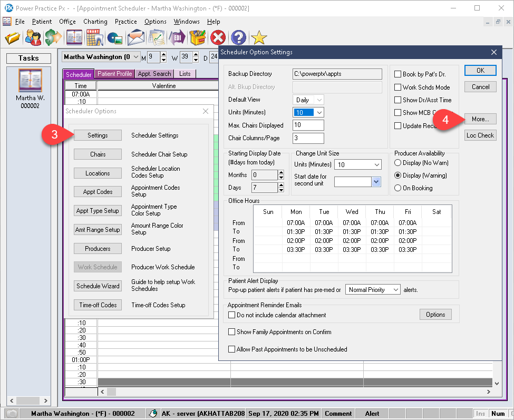Screen dimensions: 514x420
Task: Click the status bar user connection icon
Action: [x=153, y=414]
